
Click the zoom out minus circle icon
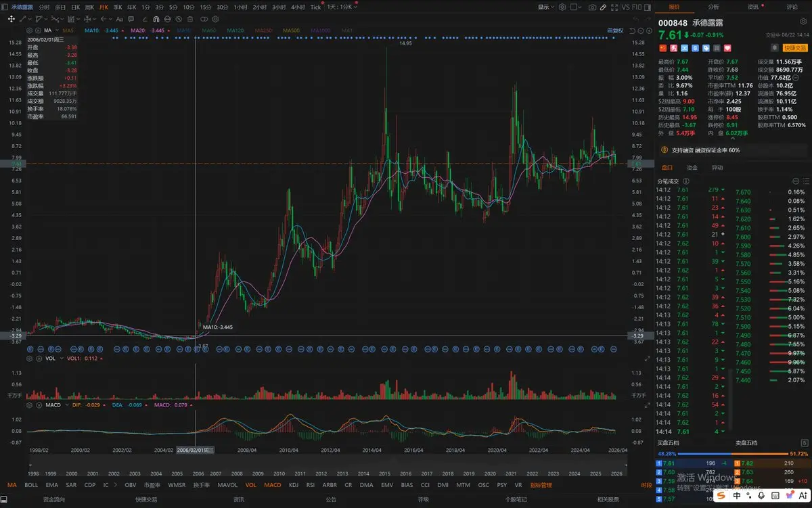[x=641, y=31]
